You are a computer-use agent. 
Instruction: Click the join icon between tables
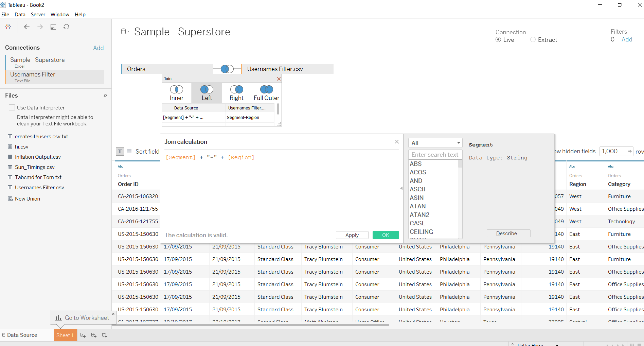pyautogui.click(x=227, y=69)
